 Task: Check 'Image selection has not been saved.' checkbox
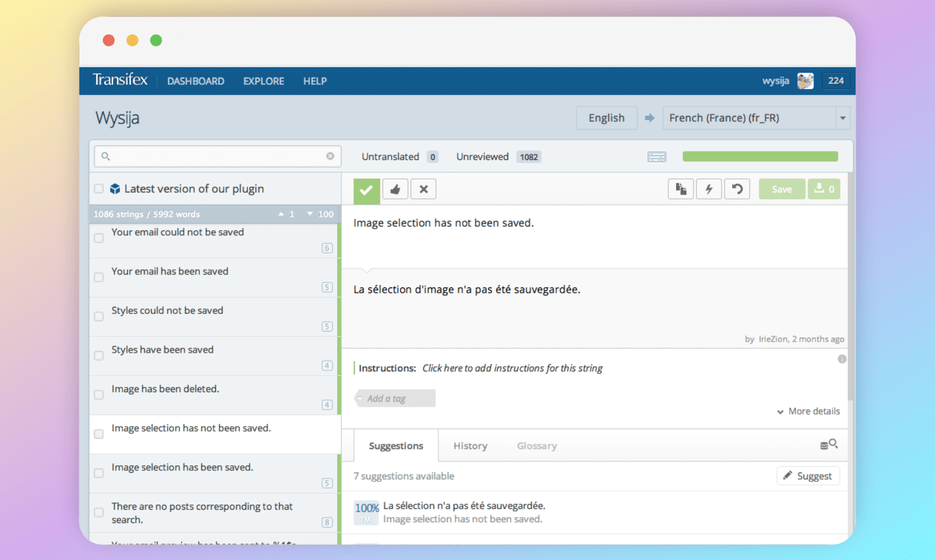pyautogui.click(x=99, y=434)
